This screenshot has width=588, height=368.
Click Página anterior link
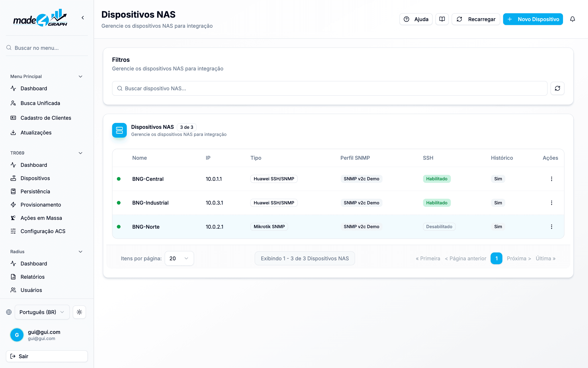[465, 258]
